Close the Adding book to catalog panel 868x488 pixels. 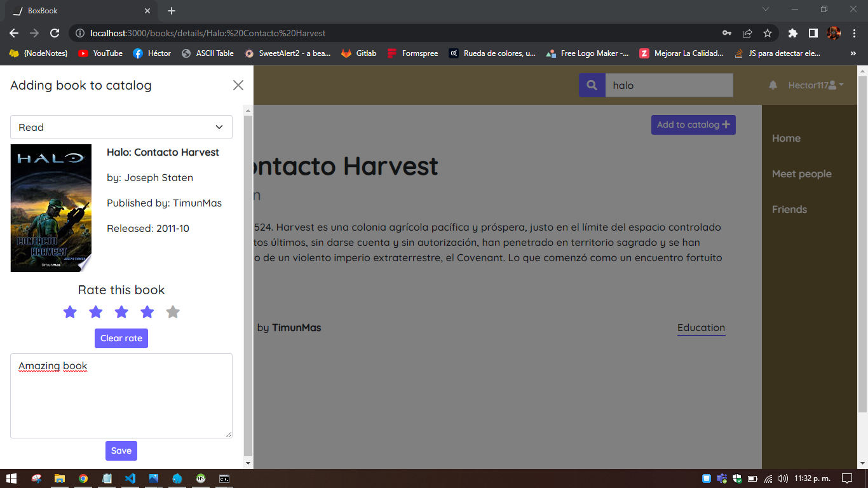click(x=238, y=85)
